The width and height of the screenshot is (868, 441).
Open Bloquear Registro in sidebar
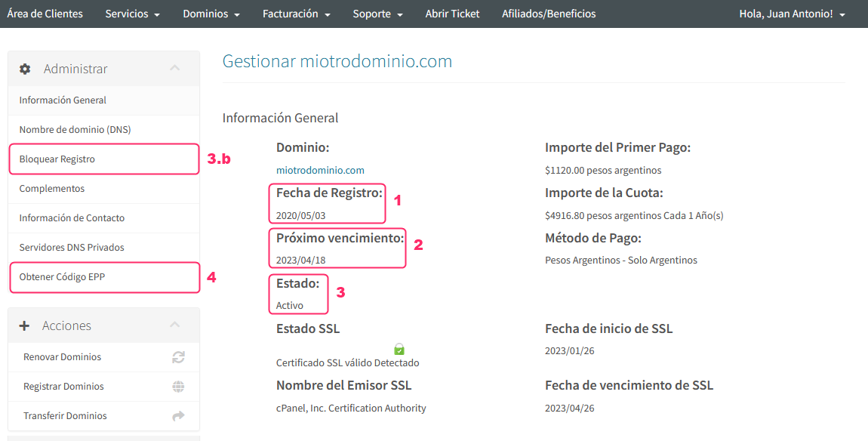(x=57, y=159)
